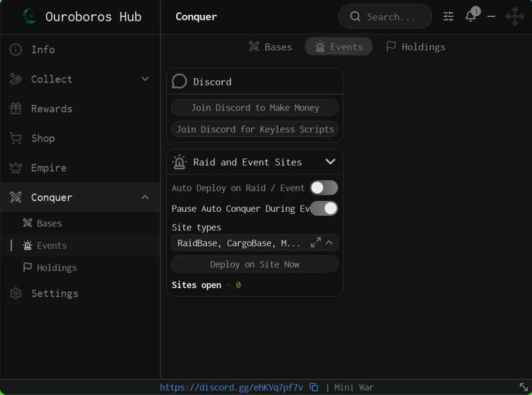Click the resize corner arrow icon
Viewport: 532px width, 395px height.
click(523, 387)
